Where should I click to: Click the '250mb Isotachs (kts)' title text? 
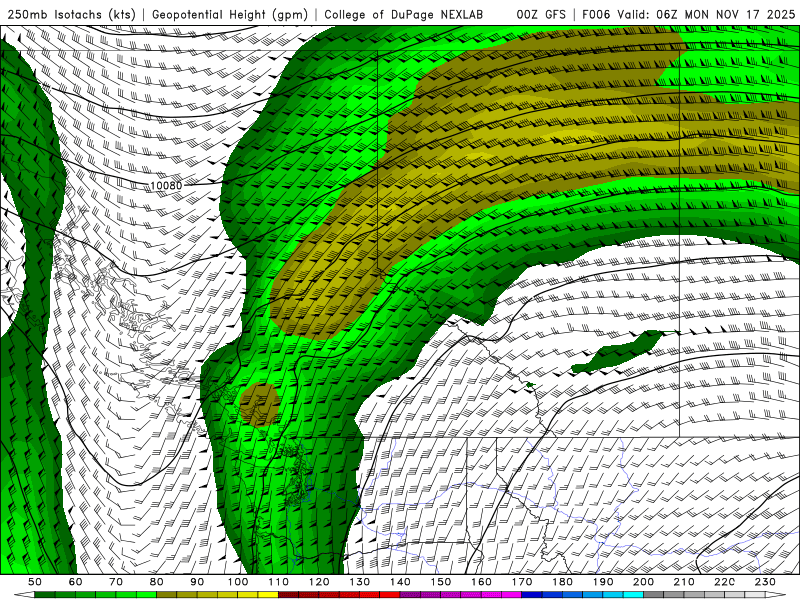(x=71, y=15)
